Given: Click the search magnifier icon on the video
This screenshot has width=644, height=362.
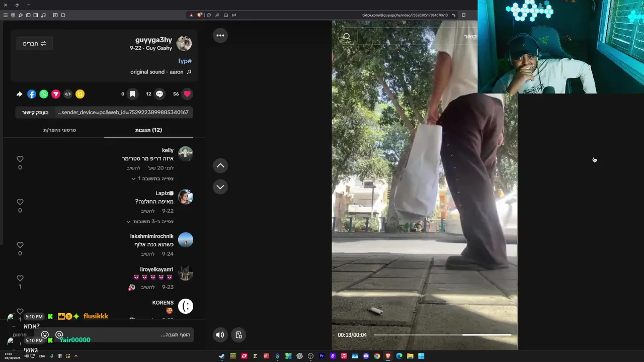Looking at the screenshot, I should (347, 37).
